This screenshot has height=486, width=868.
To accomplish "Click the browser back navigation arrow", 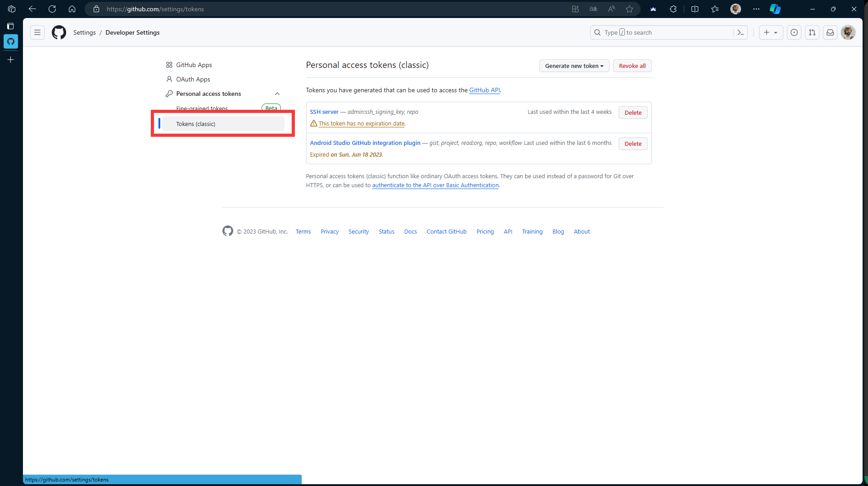I will click(x=33, y=9).
